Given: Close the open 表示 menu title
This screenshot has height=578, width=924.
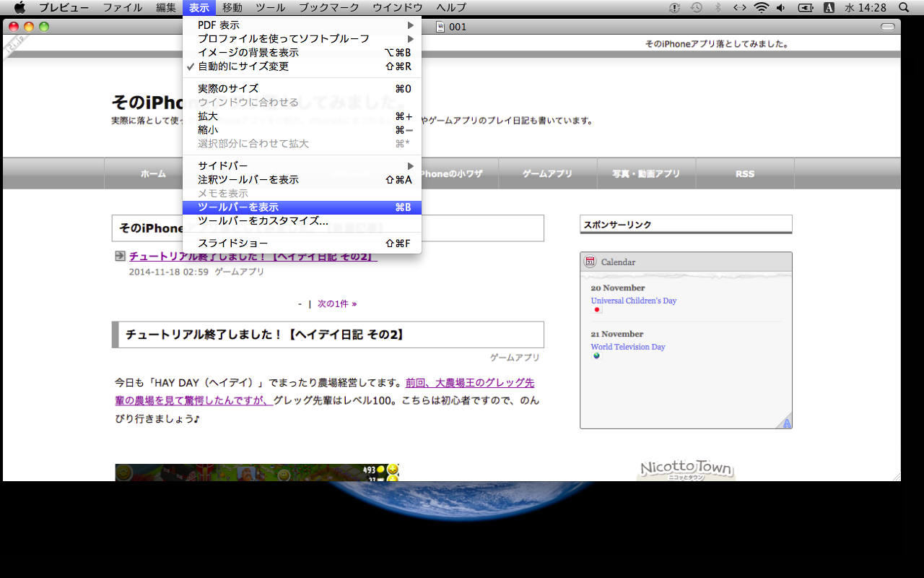Looking at the screenshot, I should 199,7.
